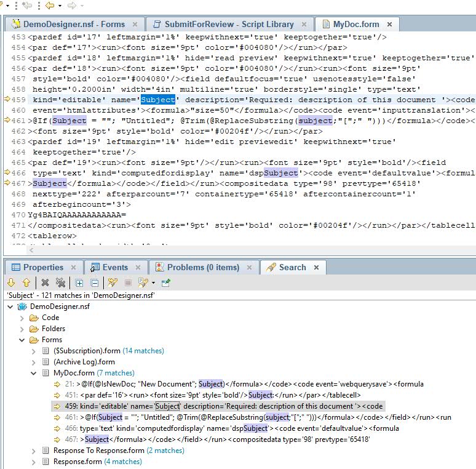
Task: Select the Response To Response.form result
Action: click(x=98, y=451)
